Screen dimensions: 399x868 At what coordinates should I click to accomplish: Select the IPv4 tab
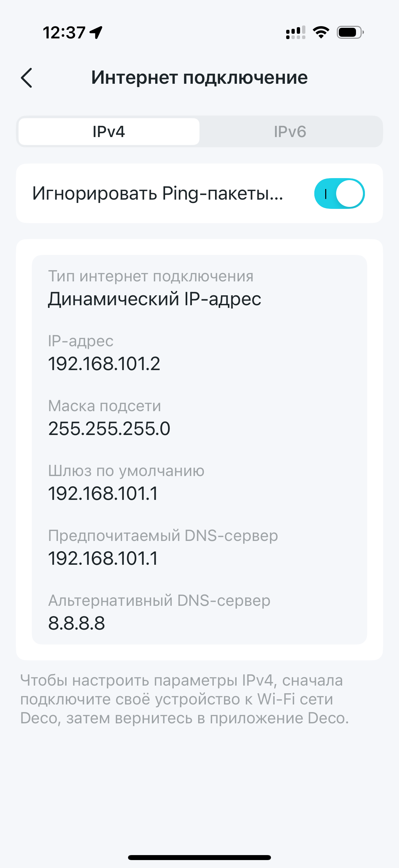(x=109, y=131)
